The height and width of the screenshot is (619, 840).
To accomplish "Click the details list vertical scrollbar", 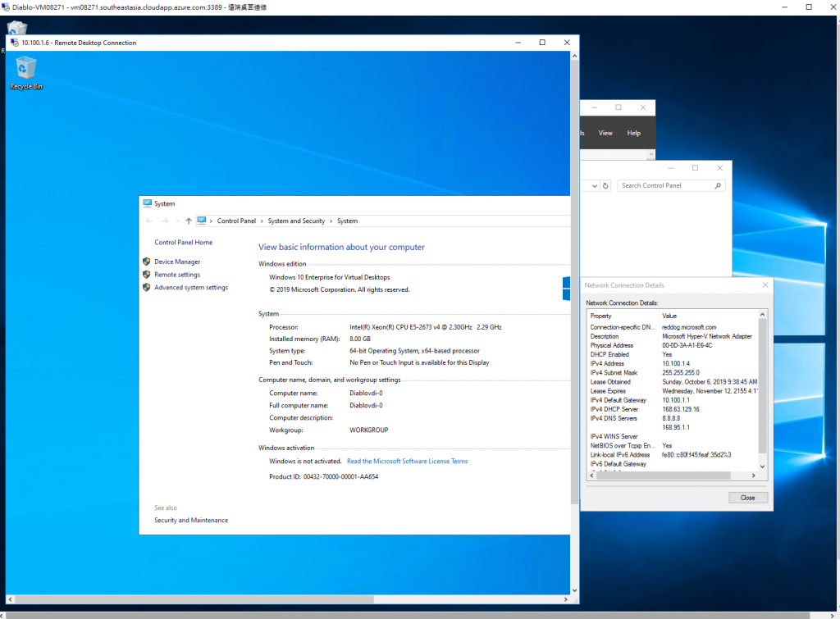I will point(762,385).
